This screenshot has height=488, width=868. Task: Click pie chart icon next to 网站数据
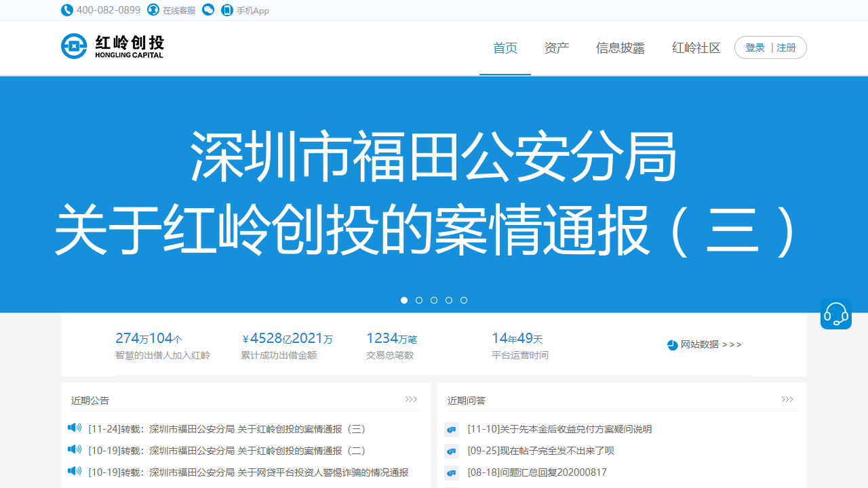672,345
